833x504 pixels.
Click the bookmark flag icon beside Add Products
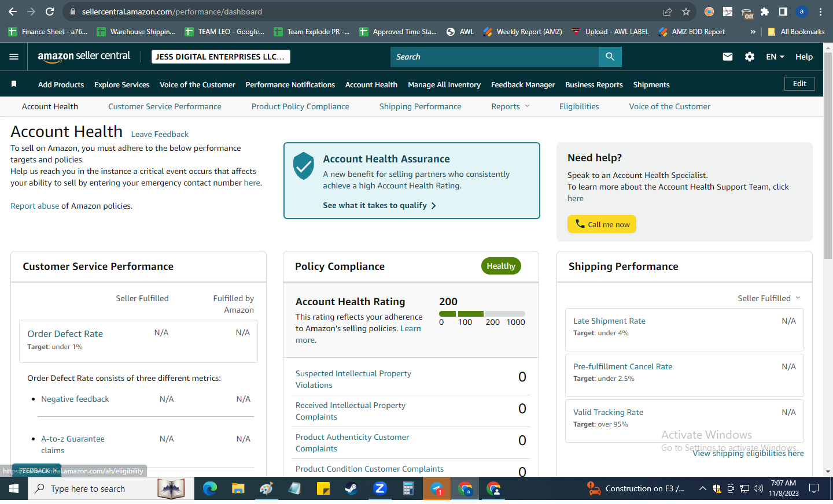pos(14,84)
